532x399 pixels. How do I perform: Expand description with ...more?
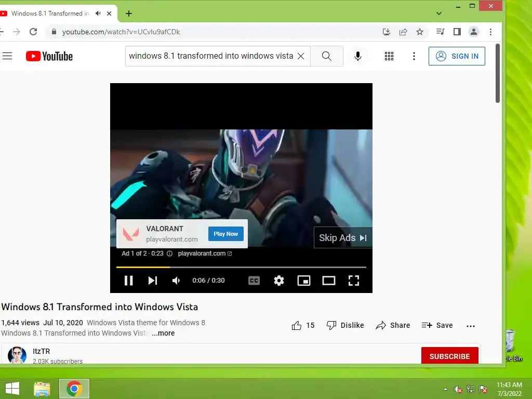[x=163, y=333]
